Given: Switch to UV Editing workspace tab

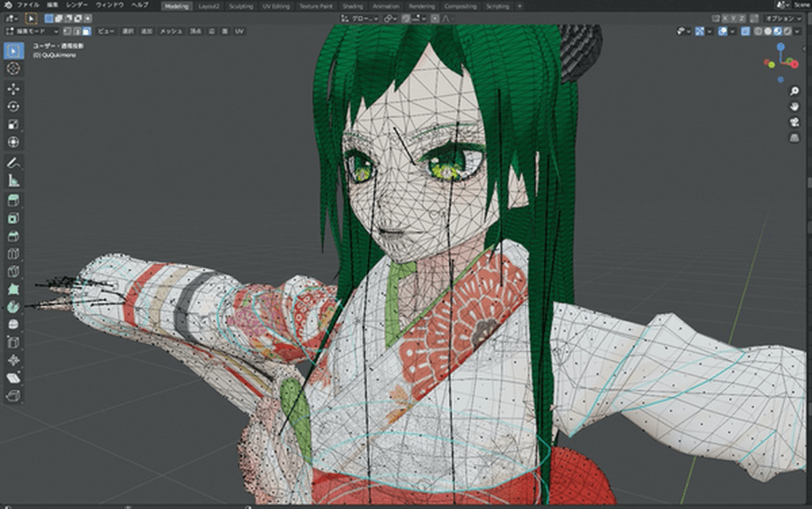Looking at the screenshot, I should click(275, 6).
